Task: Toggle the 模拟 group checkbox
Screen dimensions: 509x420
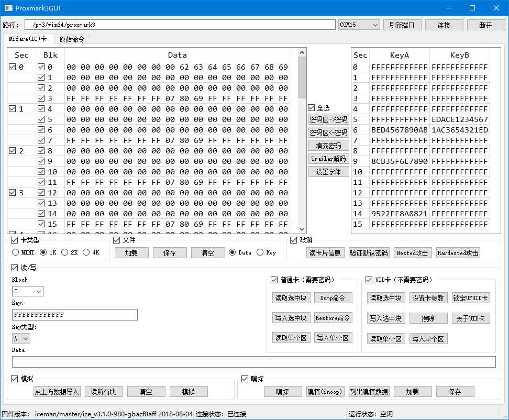Action: (14, 379)
